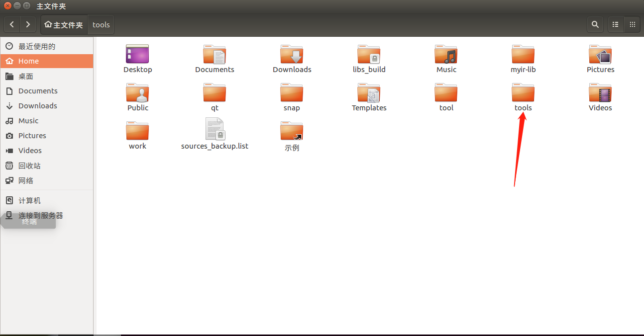Open 计算机 in the sidebar

coord(47,200)
